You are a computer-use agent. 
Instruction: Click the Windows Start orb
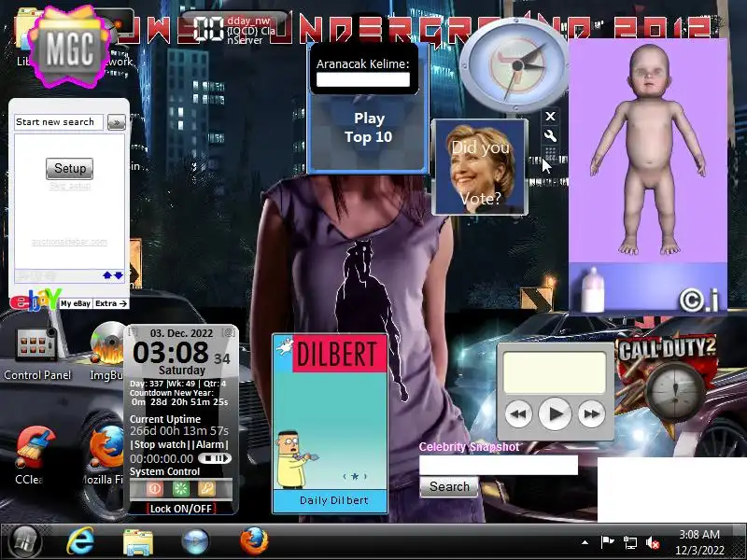(x=24, y=542)
